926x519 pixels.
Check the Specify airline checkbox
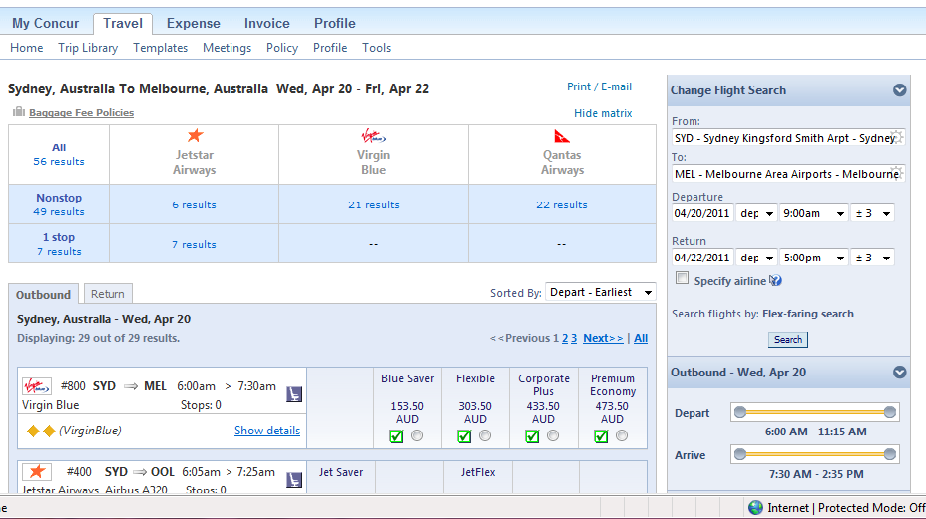[x=683, y=278]
